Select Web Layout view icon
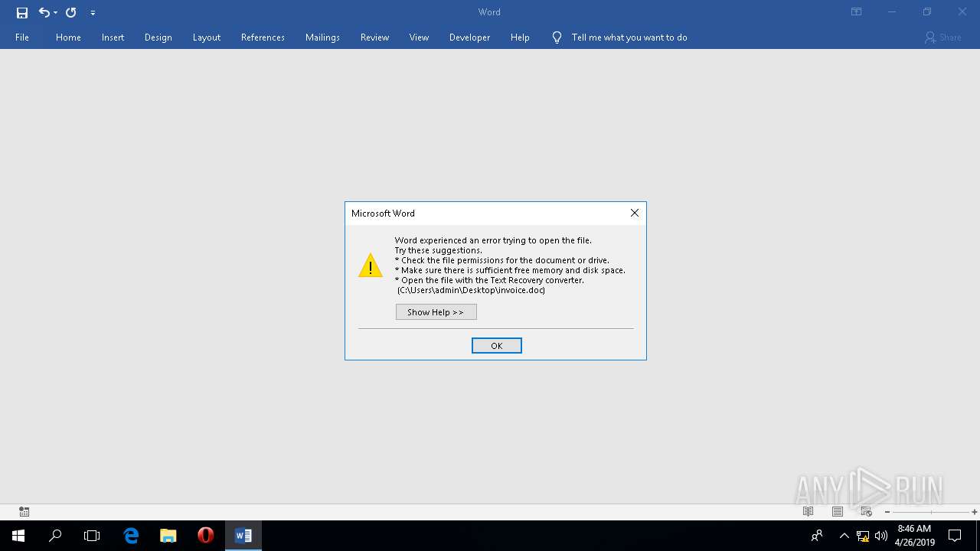 867,512
